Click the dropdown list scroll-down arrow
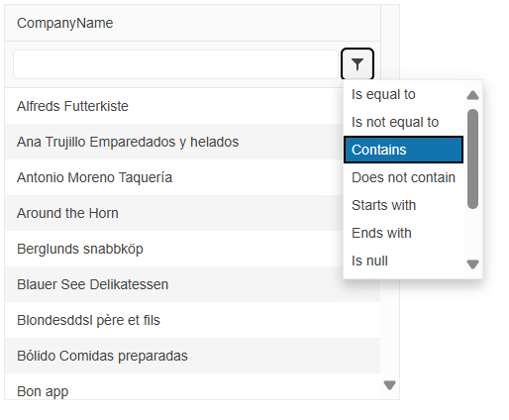The image size is (509, 420). click(472, 264)
